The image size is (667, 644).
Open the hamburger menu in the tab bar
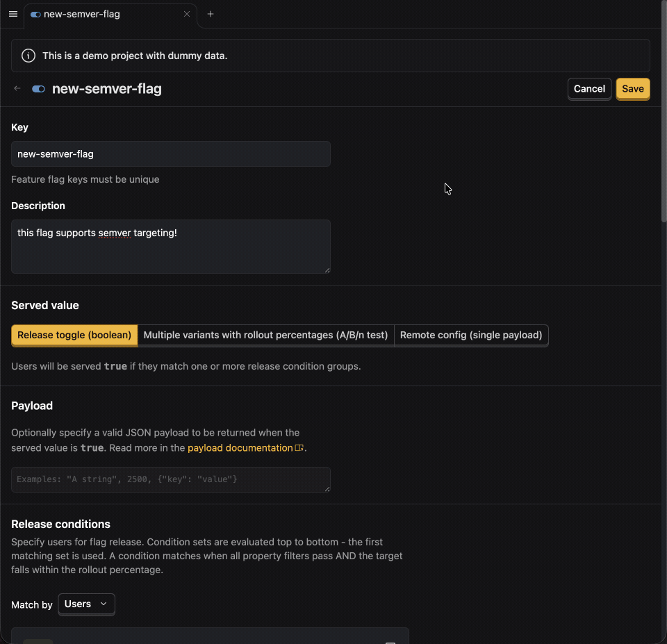13,14
